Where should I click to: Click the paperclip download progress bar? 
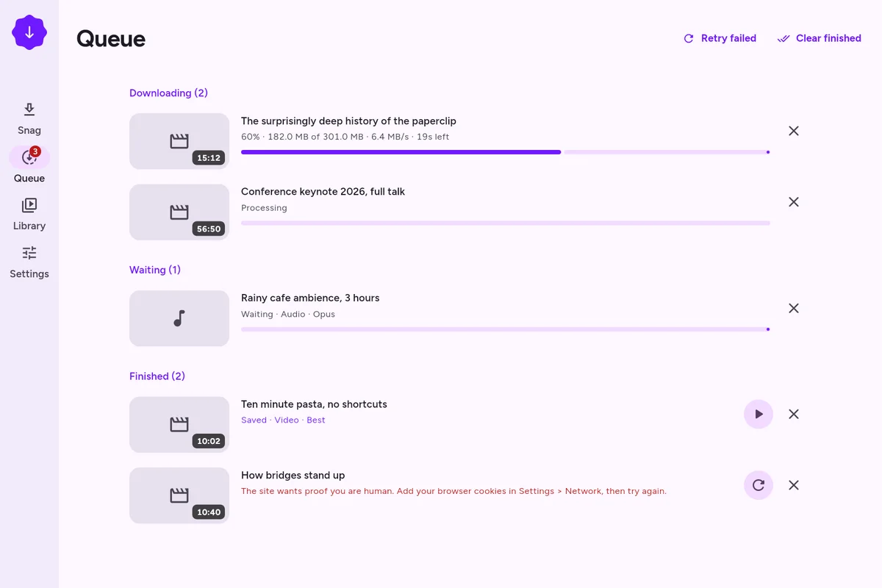click(x=506, y=152)
